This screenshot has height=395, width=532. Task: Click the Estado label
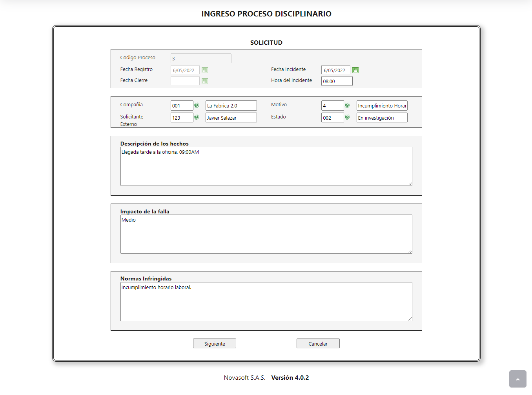click(279, 117)
